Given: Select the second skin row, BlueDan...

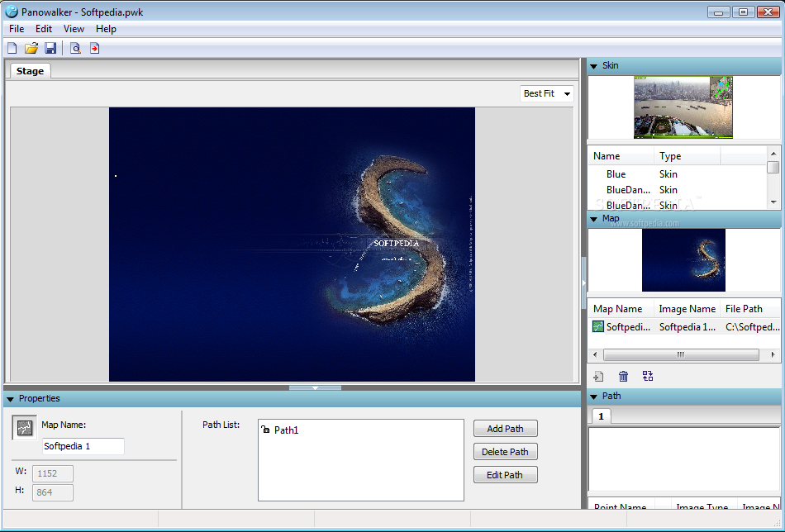Looking at the screenshot, I should coord(678,190).
